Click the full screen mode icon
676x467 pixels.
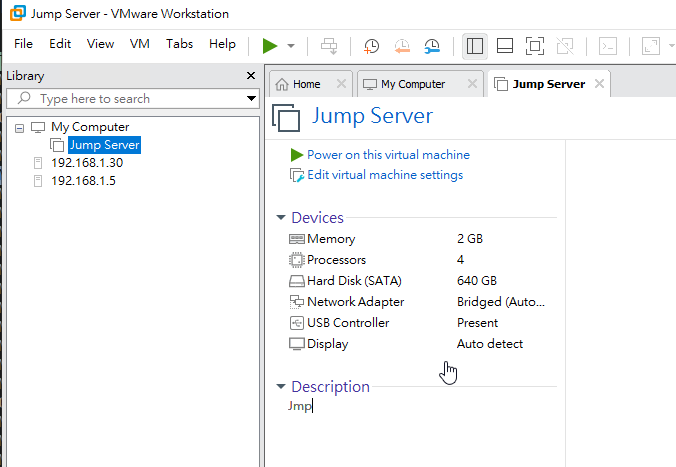[x=535, y=46]
